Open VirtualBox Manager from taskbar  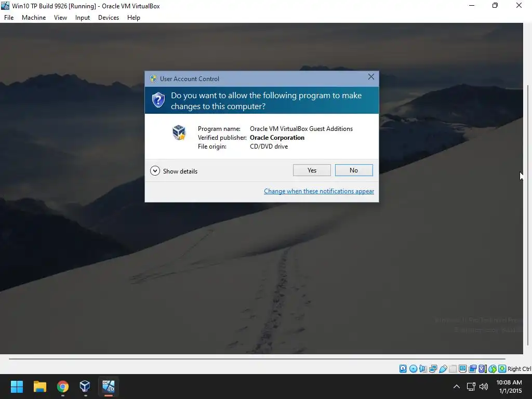[x=85, y=387]
